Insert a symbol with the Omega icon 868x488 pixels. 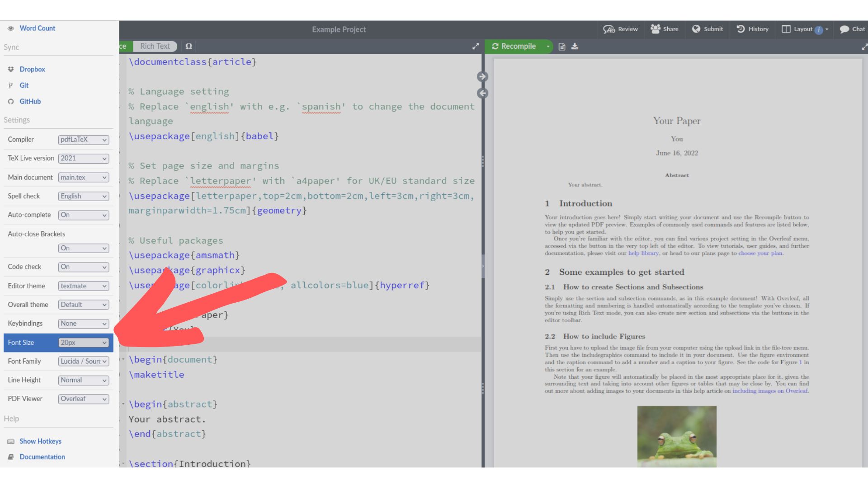tap(189, 46)
